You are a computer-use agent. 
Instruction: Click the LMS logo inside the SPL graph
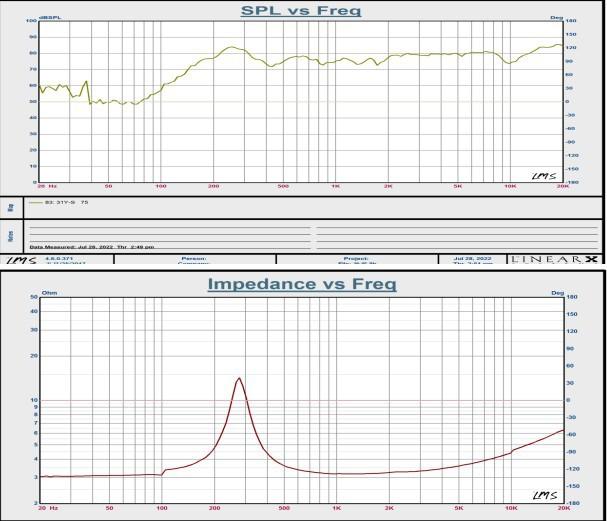point(541,174)
